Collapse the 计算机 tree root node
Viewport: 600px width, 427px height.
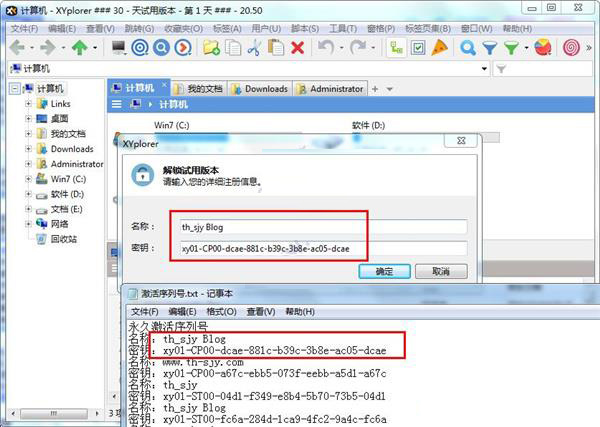click(15, 89)
